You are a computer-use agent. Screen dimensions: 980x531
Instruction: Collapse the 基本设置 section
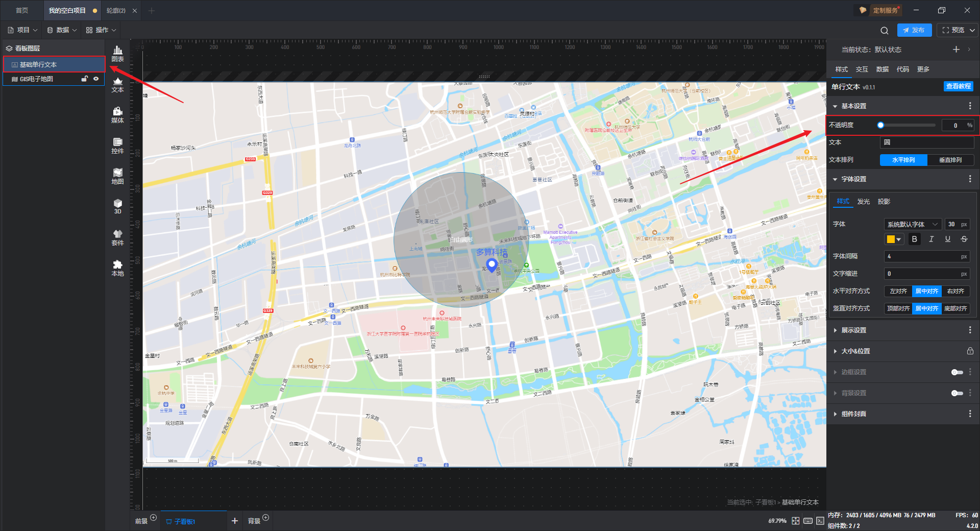tap(835, 106)
